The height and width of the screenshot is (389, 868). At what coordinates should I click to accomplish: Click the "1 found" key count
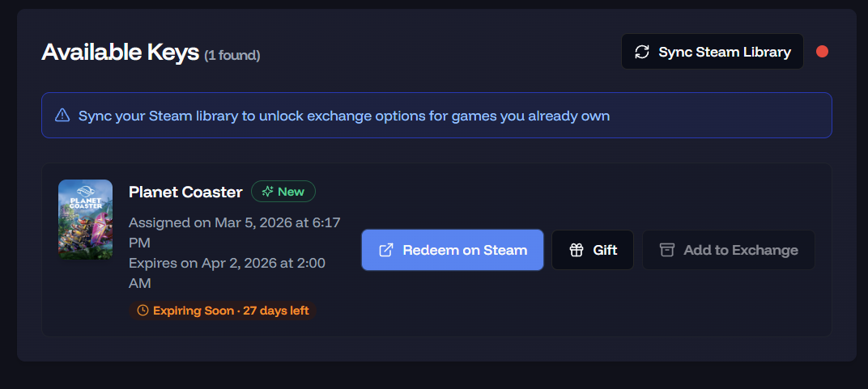tap(232, 55)
